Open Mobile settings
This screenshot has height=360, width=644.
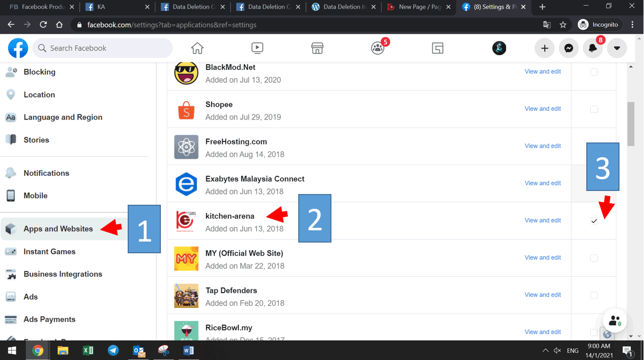pos(35,196)
